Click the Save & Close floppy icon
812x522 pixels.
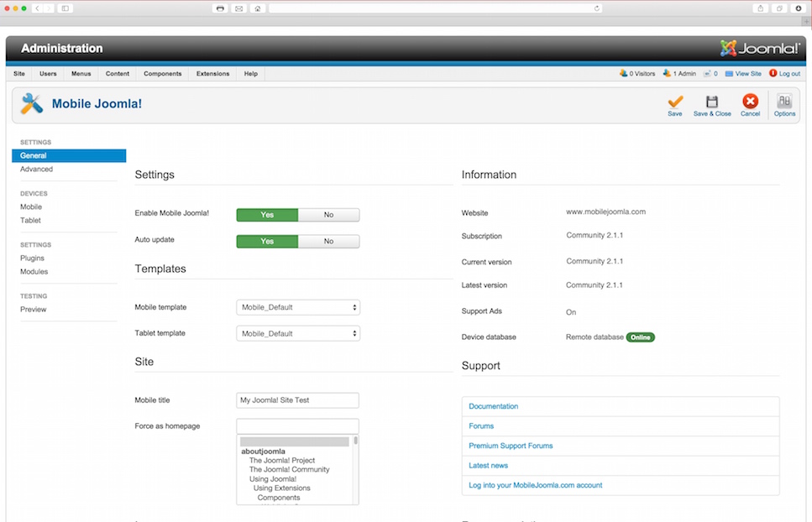(711, 102)
